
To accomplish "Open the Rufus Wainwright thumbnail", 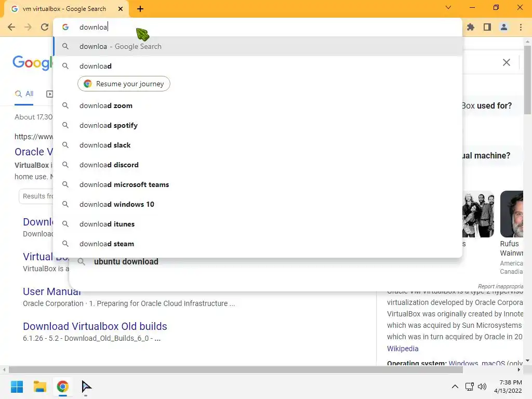I will [x=512, y=214].
